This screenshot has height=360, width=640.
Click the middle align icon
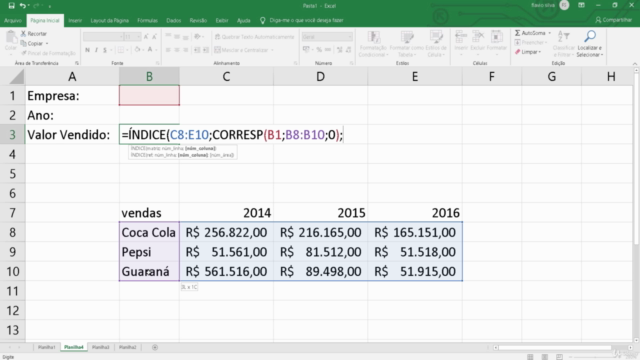[177, 37]
